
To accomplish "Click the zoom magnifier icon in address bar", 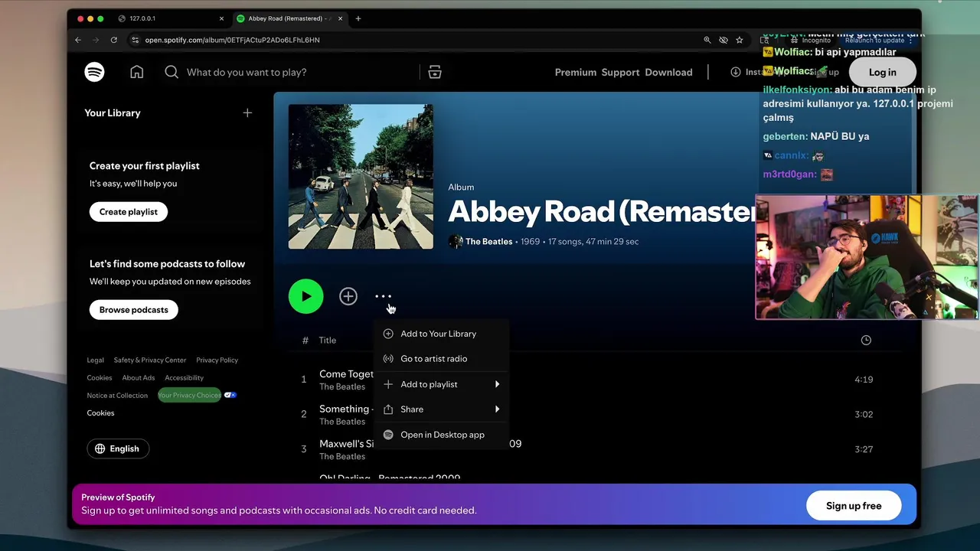I will click(707, 40).
